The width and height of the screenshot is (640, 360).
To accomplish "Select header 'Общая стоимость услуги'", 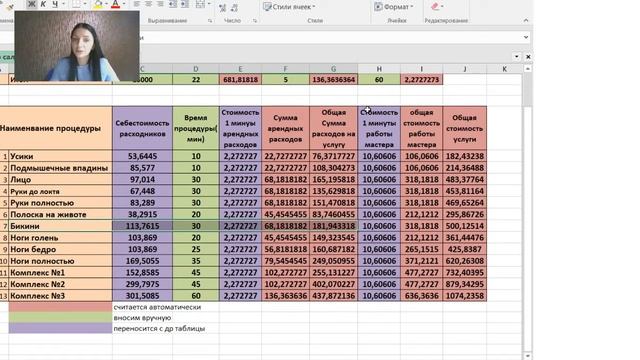I will 464,128.
